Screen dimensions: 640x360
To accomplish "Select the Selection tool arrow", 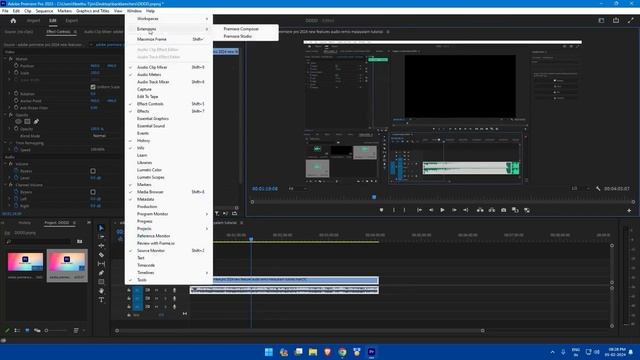I will (x=101, y=228).
